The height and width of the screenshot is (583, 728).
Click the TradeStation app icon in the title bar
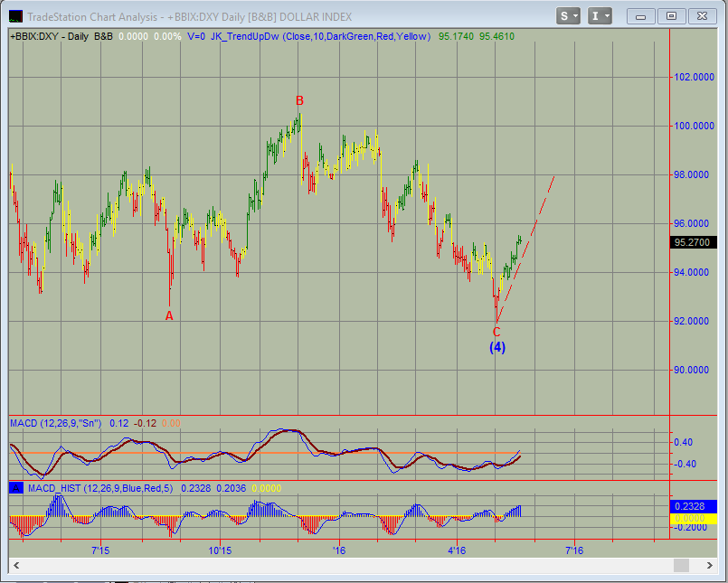tap(15, 16)
